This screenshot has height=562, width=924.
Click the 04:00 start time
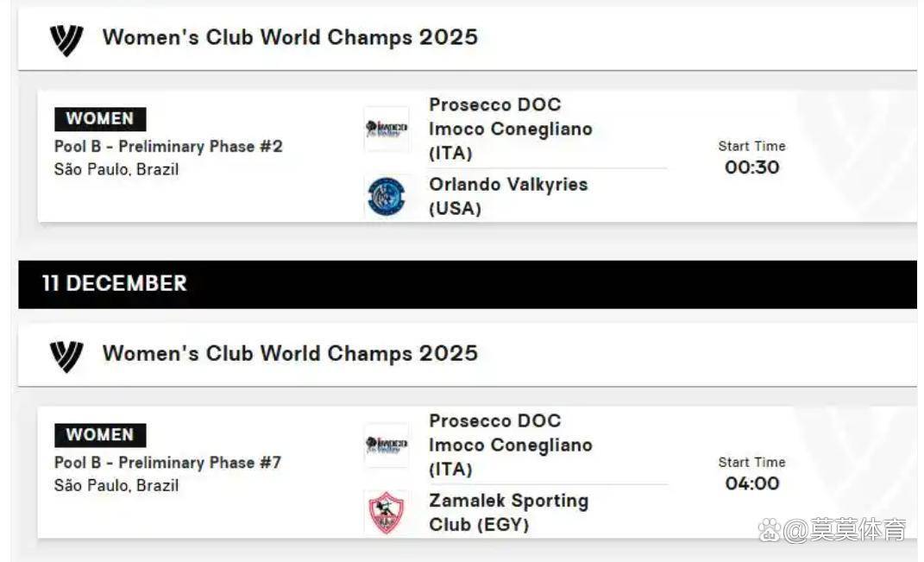(x=751, y=483)
